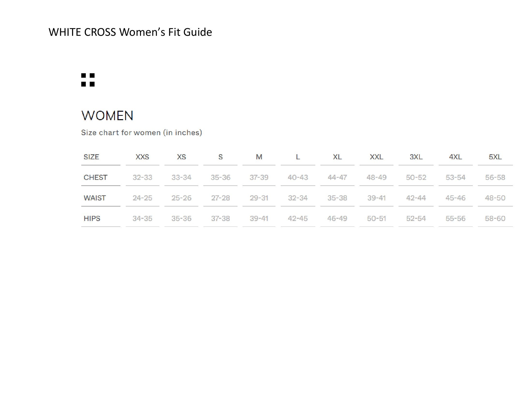532x411 pixels.
Task: Select the 5XL size column header
Action: coord(495,157)
